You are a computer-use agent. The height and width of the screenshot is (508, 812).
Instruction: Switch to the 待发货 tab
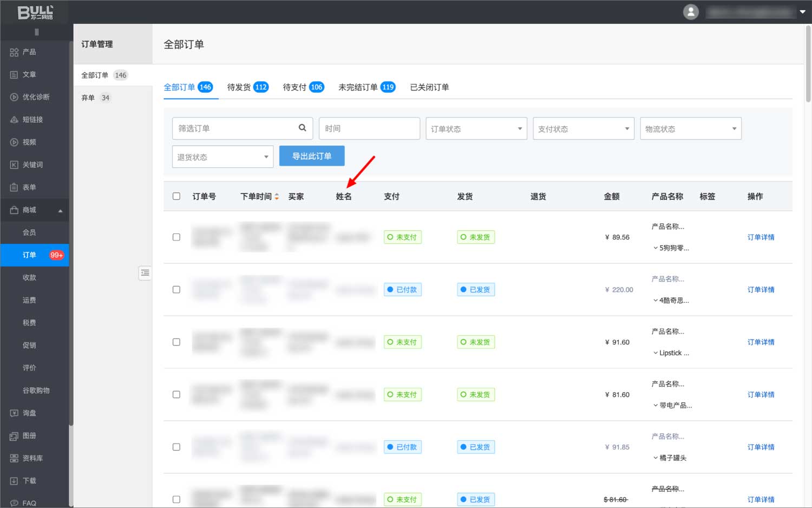point(247,87)
